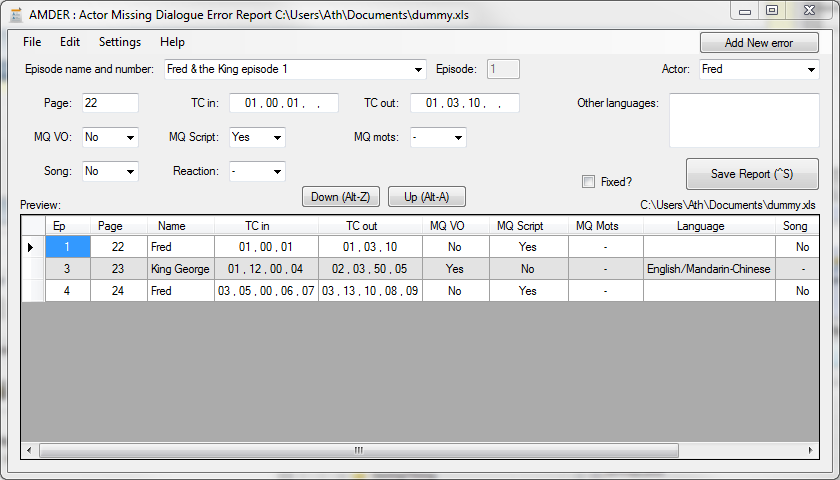Click the TC out input field
This screenshot has height=480, width=840.
[465, 103]
